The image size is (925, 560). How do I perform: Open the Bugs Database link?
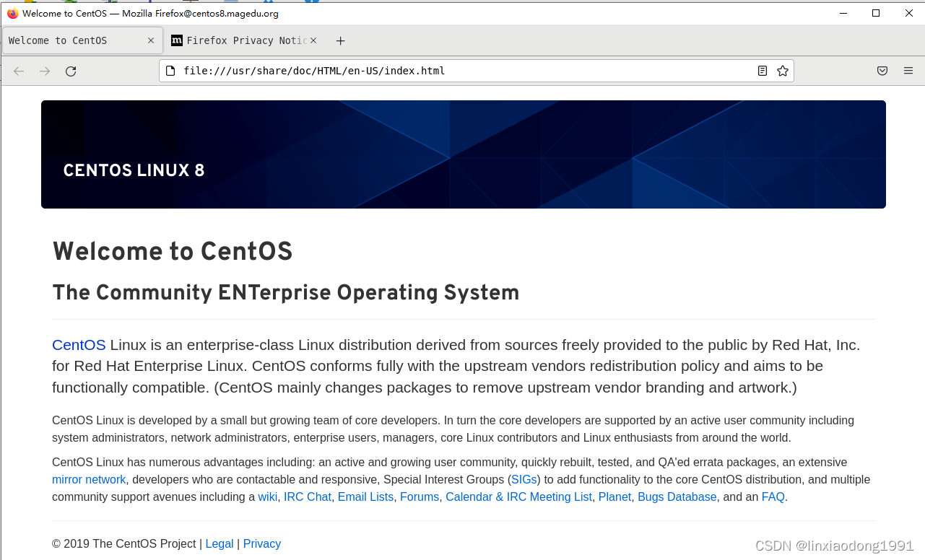pyautogui.click(x=677, y=496)
